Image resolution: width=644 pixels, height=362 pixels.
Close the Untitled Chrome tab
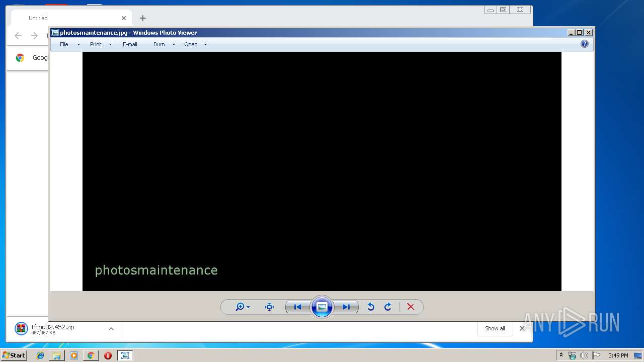(124, 18)
